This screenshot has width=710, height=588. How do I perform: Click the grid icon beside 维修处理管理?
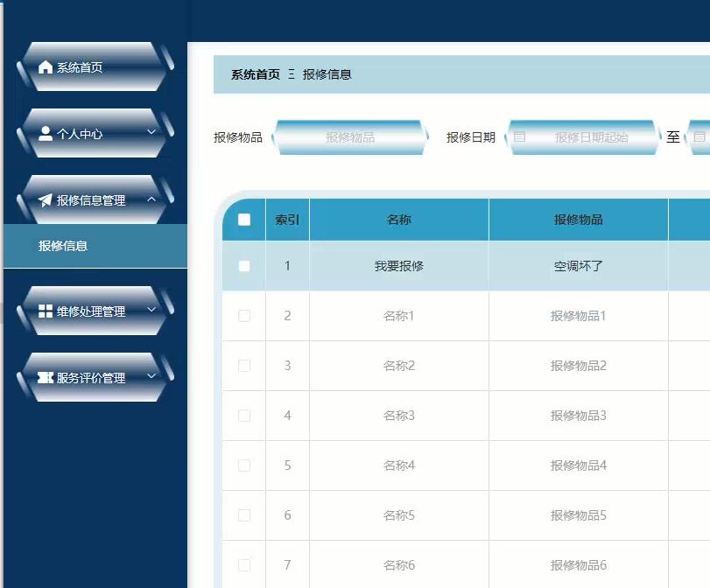[46, 311]
